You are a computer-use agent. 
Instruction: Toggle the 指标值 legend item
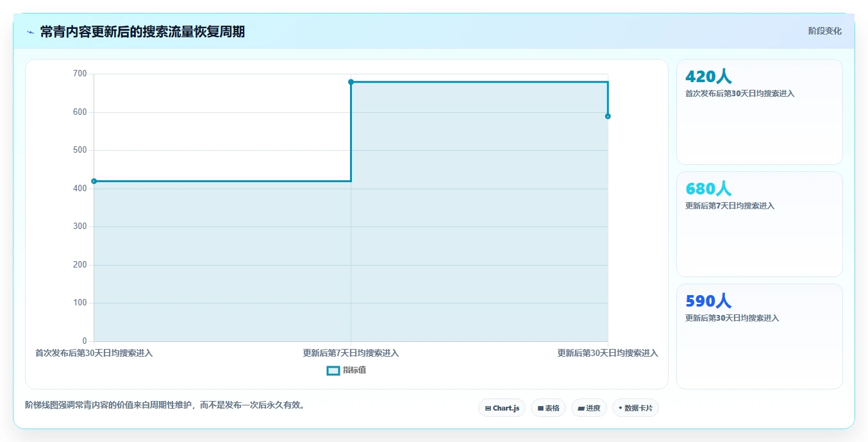click(346, 370)
